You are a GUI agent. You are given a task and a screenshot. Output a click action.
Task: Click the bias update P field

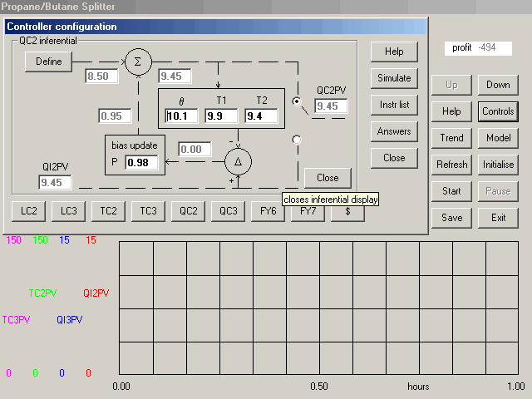point(141,162)
